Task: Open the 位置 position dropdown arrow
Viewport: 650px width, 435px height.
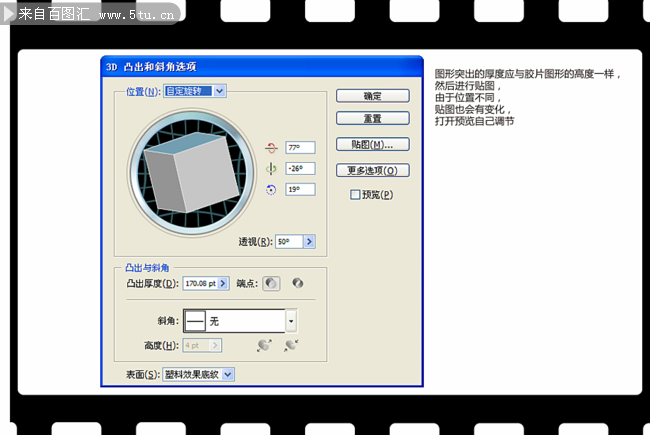Action: pyautogui.click(x=220, y=91)
